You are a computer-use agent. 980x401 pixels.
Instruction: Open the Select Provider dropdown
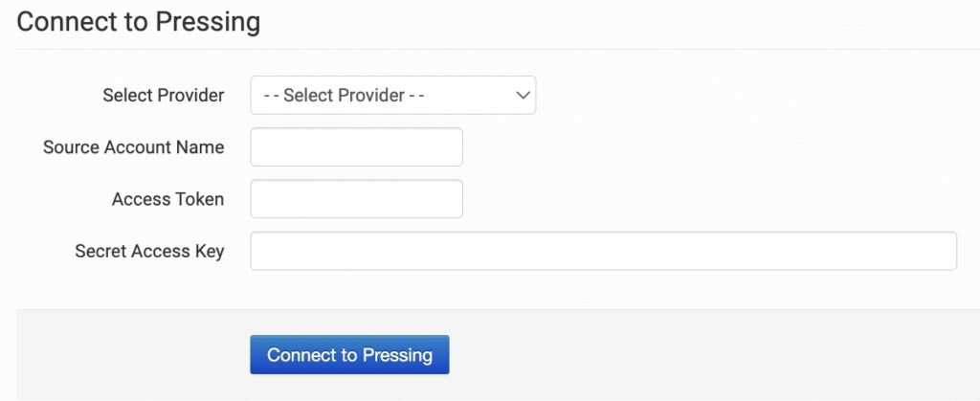point(392,96)
